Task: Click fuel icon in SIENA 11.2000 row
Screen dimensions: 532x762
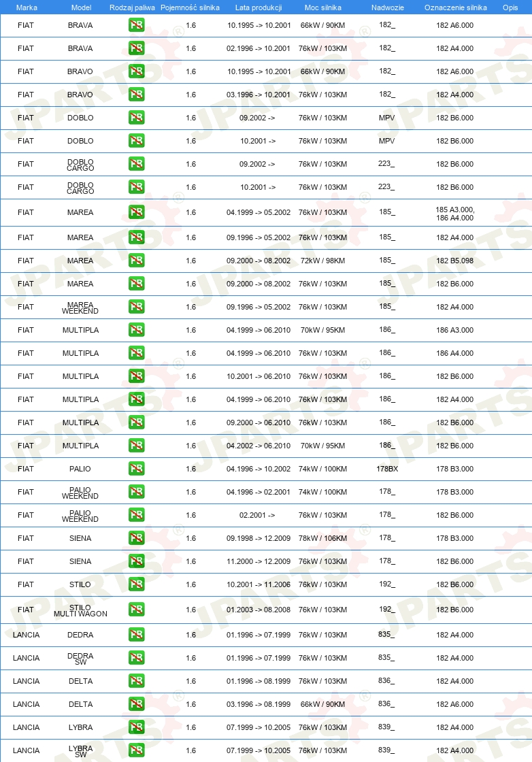Action: click(137, 561)
